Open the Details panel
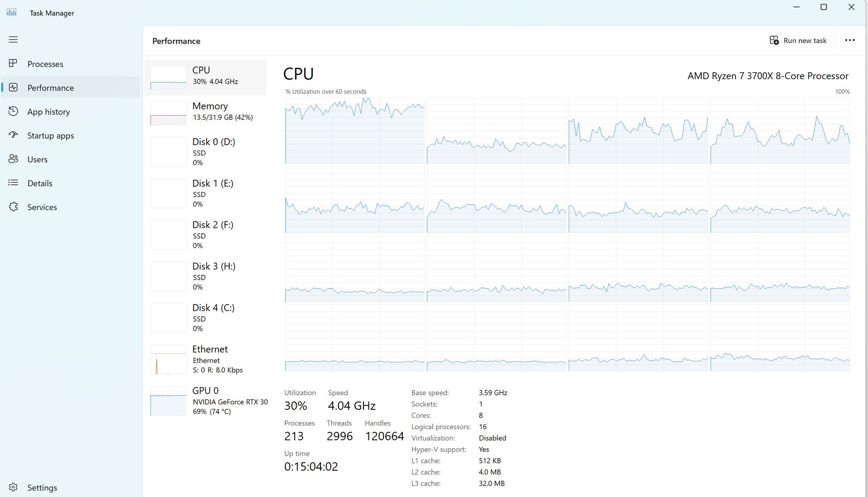 [x=40, y=183]
